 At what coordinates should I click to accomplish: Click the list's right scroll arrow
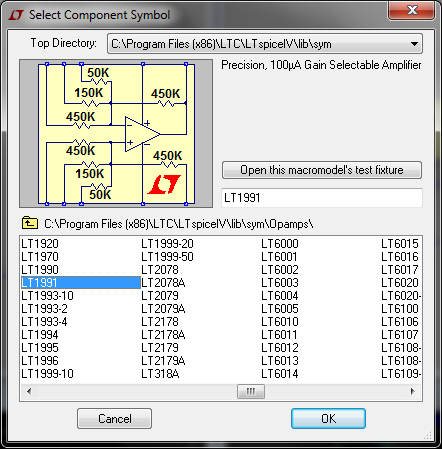413,391
